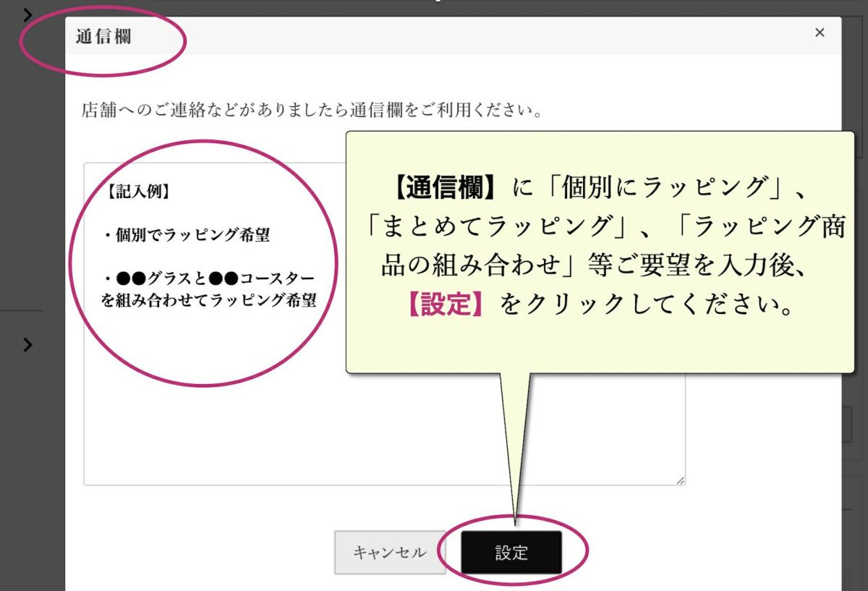Screen dimensions: 868x591
Task: Expand the lower-left chevron arrow in sidebar
Action: pyautogui.click(x=27, y=344)
